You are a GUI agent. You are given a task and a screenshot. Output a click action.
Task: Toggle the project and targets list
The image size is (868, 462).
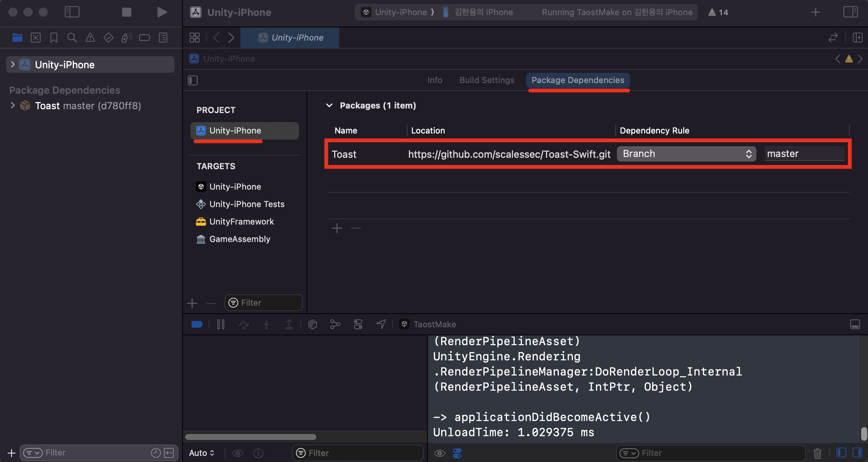[193, 80]
